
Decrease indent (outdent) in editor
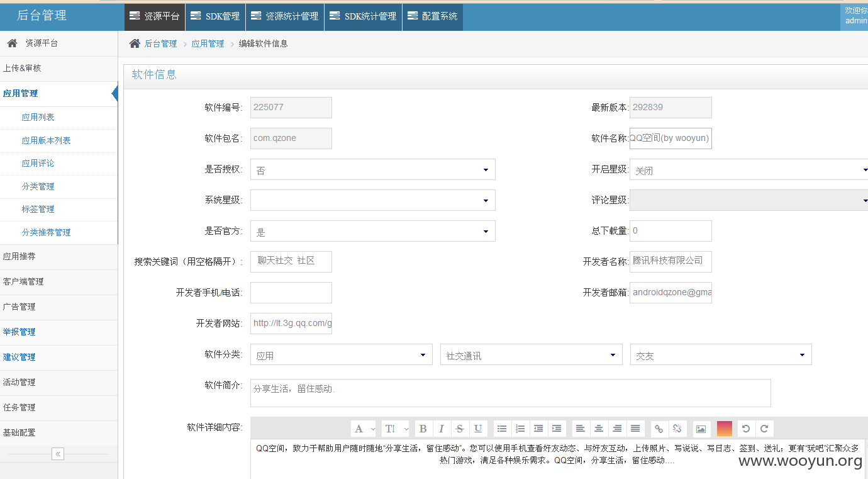[538, 429]
